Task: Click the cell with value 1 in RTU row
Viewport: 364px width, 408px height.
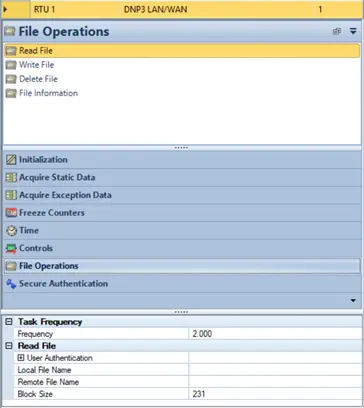Action: [320, 9]
